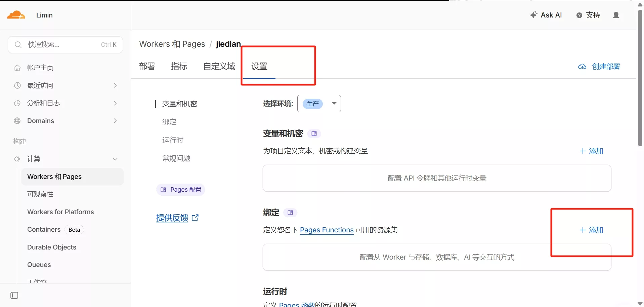Viewport: 644px width, 307px height.
Task: Open docs icon beside 绑定 heading
Action: [x=290, y=213]
